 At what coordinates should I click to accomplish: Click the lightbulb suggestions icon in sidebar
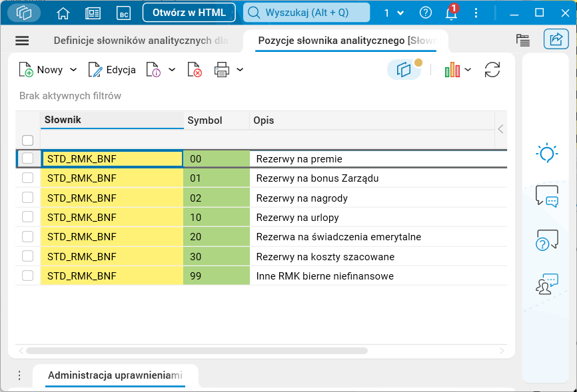(x=546, y=153)
